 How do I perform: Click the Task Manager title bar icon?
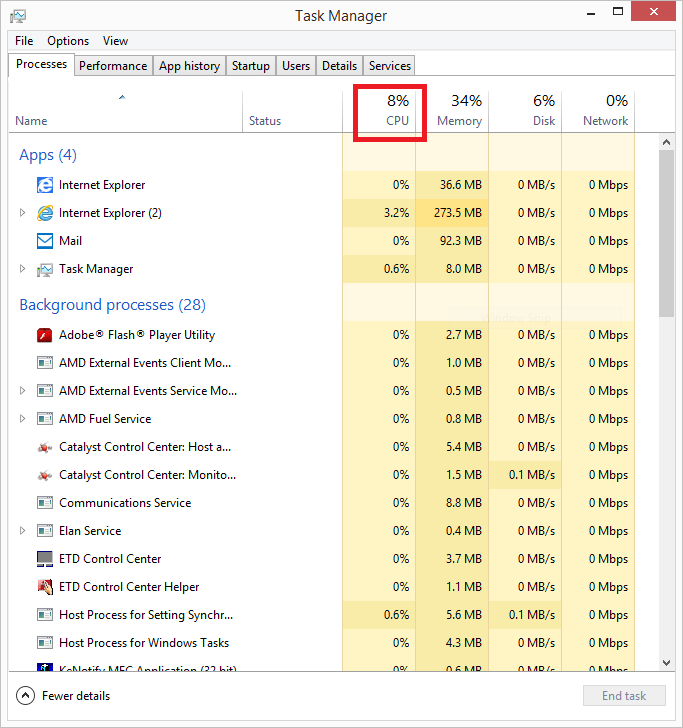(x=18, y=16)
